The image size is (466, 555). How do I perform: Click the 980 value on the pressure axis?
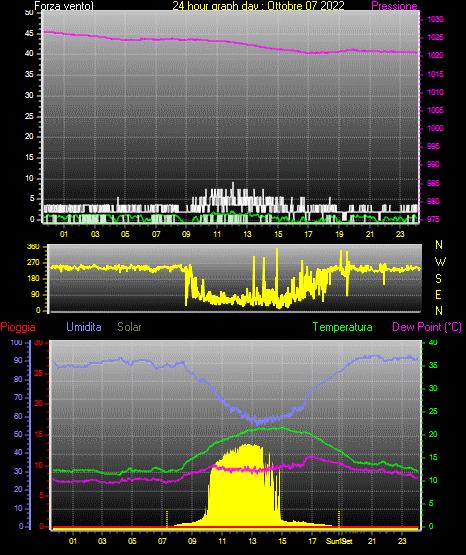point(433,201)
